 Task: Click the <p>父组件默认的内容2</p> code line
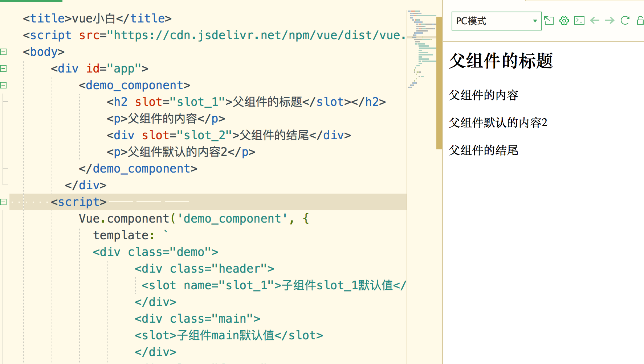tap(181, 152)
